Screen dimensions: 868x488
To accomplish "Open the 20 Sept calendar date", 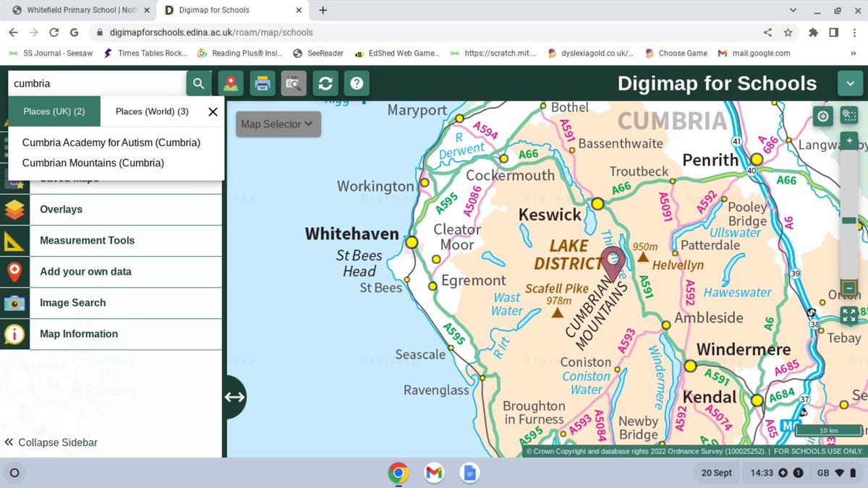I will 717,473.
